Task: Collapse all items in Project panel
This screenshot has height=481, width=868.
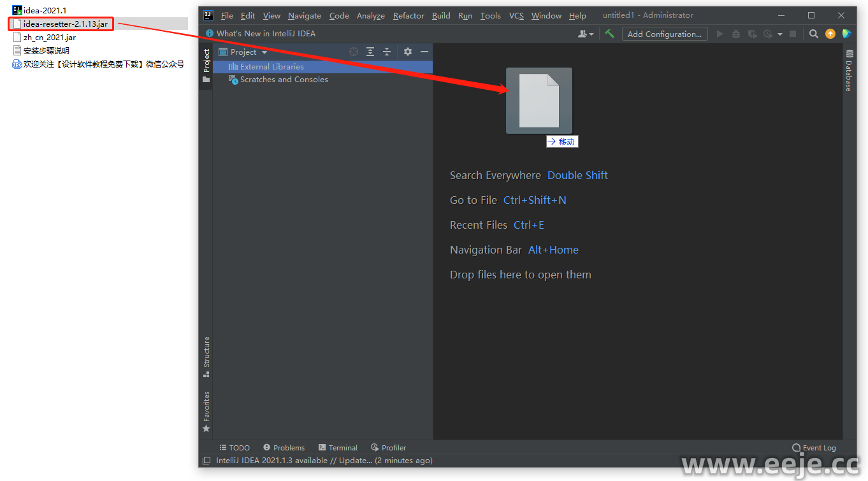Action: pyautogui.click(x=387, y=52)
